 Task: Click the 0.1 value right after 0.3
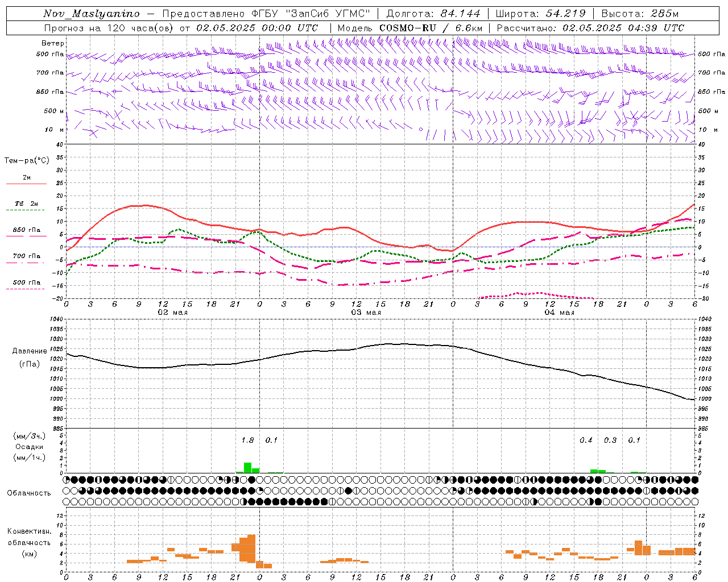pyautogui.click(x=634, y=440)
